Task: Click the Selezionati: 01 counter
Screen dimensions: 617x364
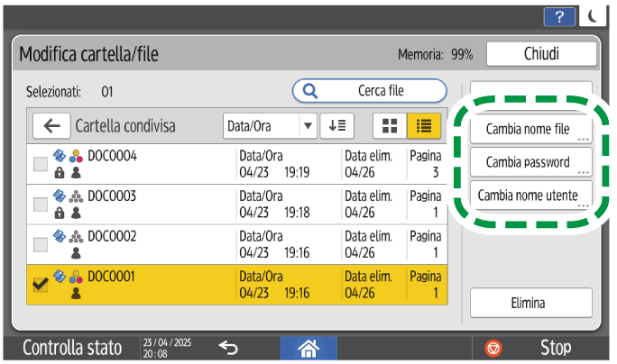Action: coord(69,92)
